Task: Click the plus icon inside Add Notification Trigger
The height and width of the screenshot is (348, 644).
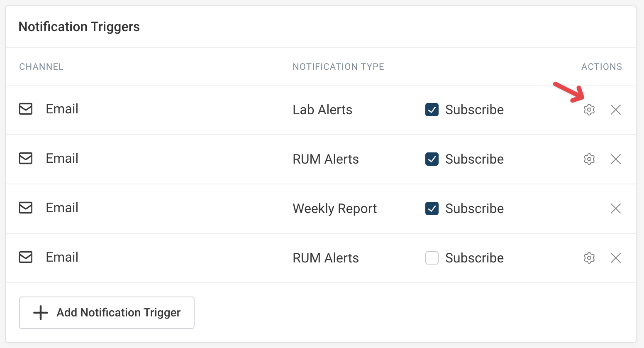Action: coord(40,313)
